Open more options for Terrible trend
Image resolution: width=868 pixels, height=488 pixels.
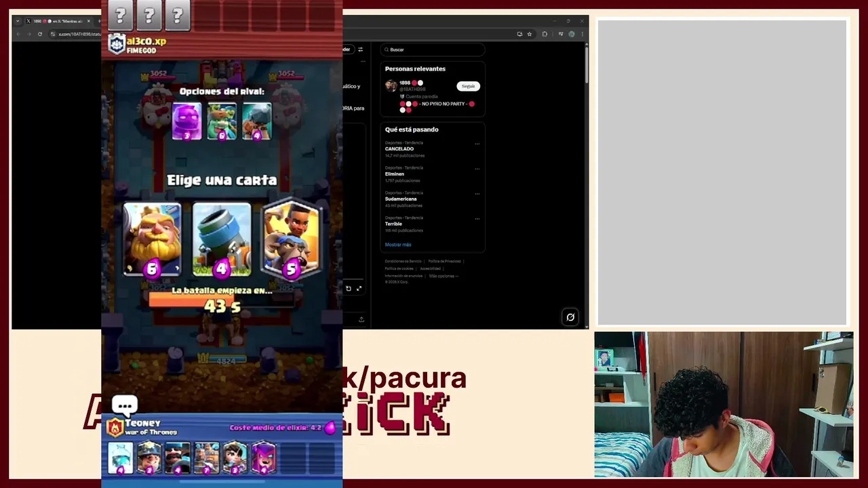(x=477, y=219)
